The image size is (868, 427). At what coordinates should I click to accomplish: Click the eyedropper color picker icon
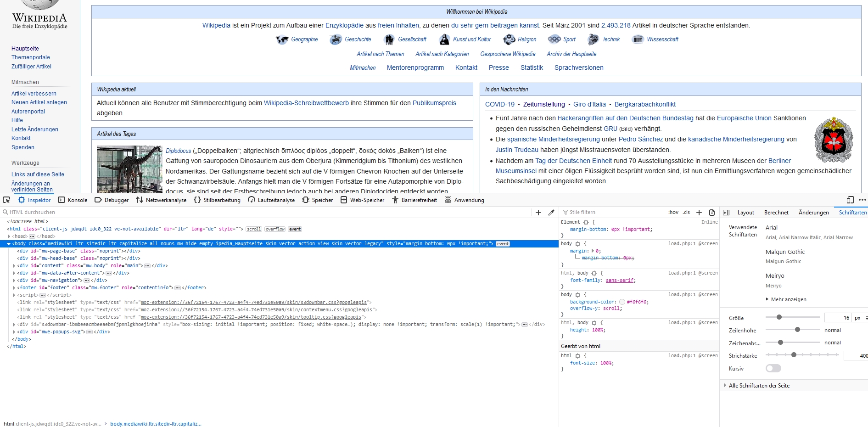click(x=551, y=213)
